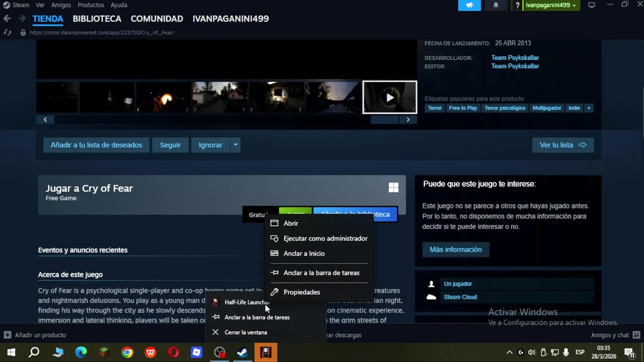This screenshot has width=644, height=362.
Task: Click the Free to Play tag
Action: (x=463, y=108)
